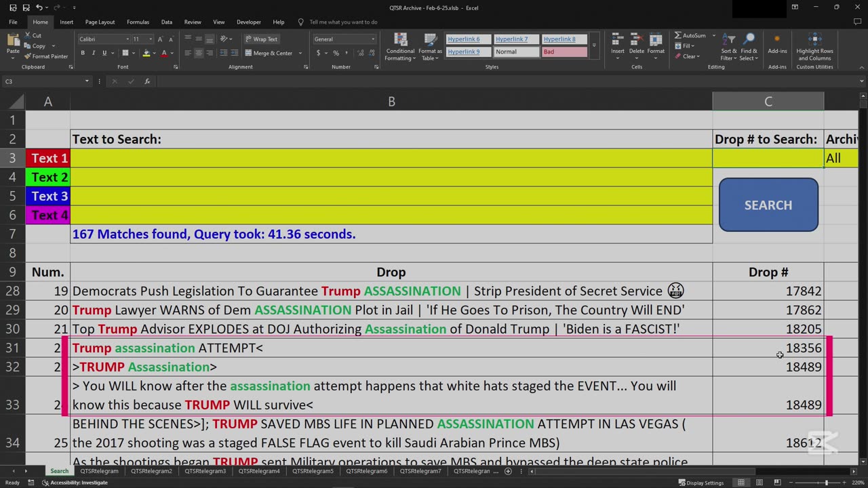Toggle Merge & Center
The width and height of the screenshot is (868, 488).
tap(269, 53)
